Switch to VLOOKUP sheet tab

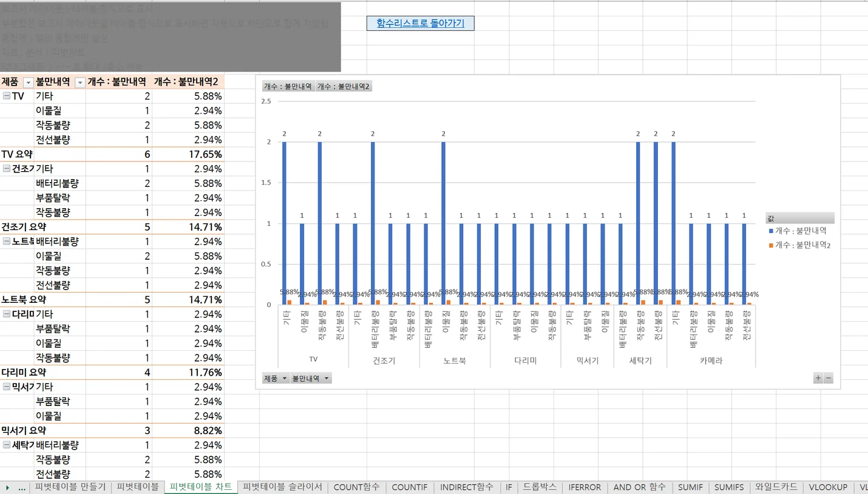tap(828, 487)
